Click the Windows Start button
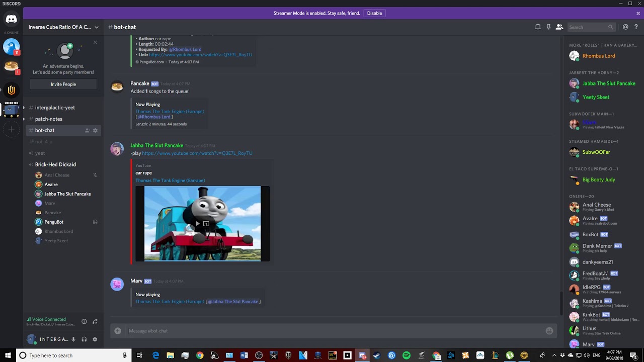Viewport: 644px width, 362px height. pos(8,355)
